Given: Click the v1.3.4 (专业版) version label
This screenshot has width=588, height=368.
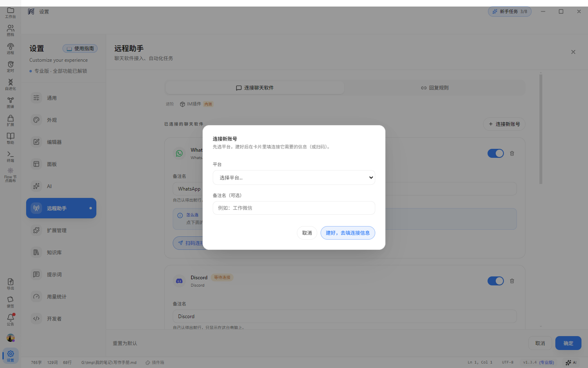Looking at the screenshot, I should pos(539,362).
